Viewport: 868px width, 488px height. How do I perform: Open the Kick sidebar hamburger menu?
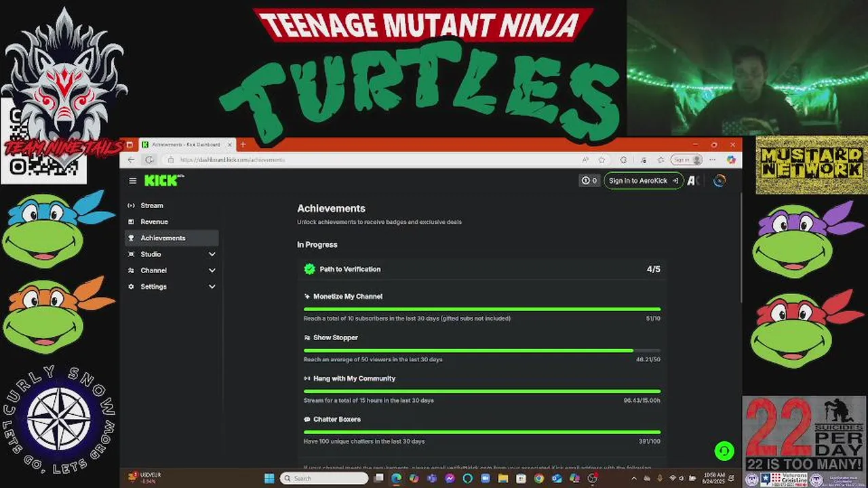133,181
